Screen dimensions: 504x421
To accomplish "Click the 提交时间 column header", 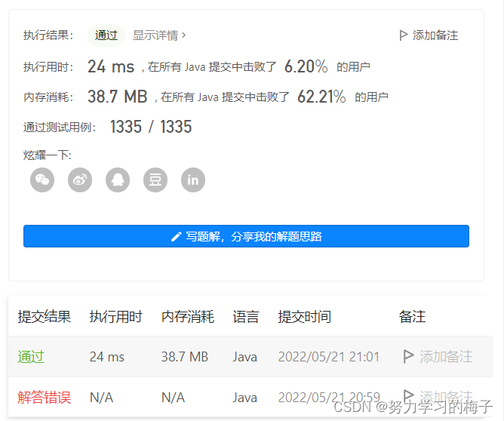I will [x=304, y=317].
